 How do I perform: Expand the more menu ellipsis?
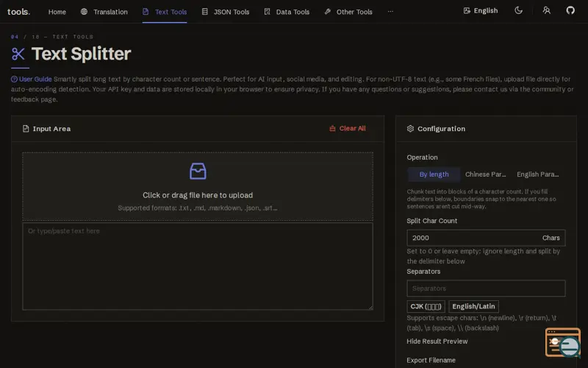390,12
